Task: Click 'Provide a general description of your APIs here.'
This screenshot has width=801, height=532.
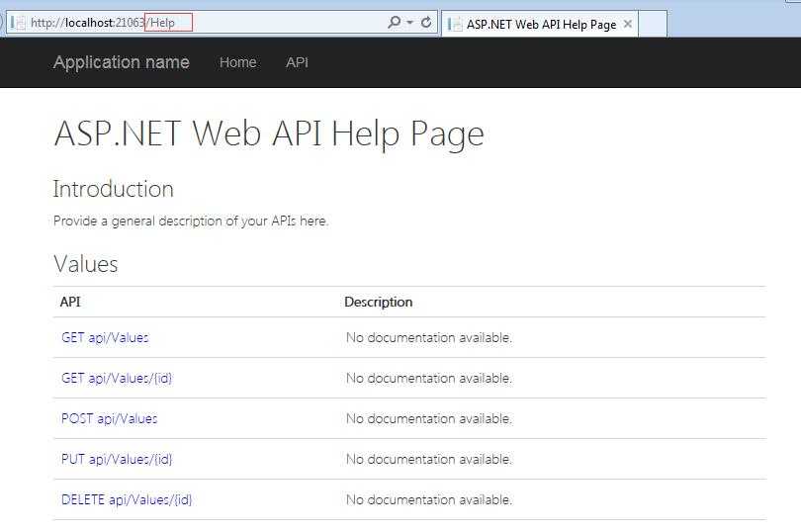Action: tap(191, 221)
